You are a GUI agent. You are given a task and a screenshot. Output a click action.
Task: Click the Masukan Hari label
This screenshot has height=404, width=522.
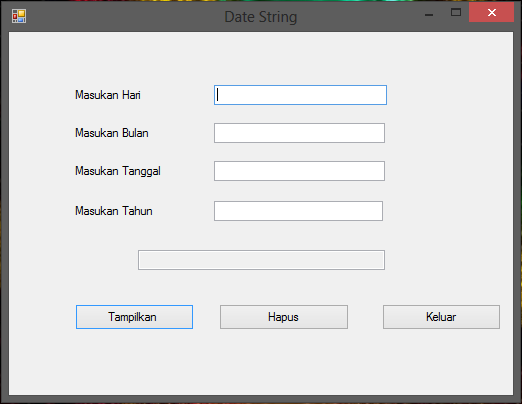tap(108, 95)
